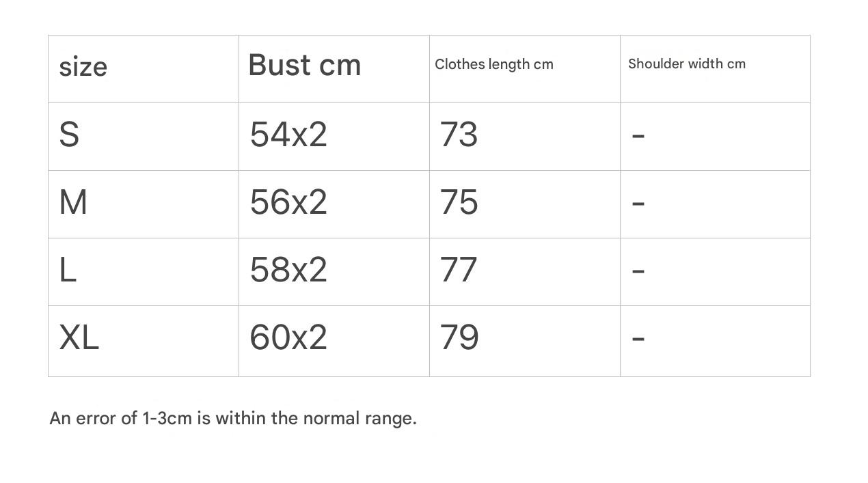Click the shoulder width dash for size XL
This screenshot has width=868, height=483.
[638, 338]
